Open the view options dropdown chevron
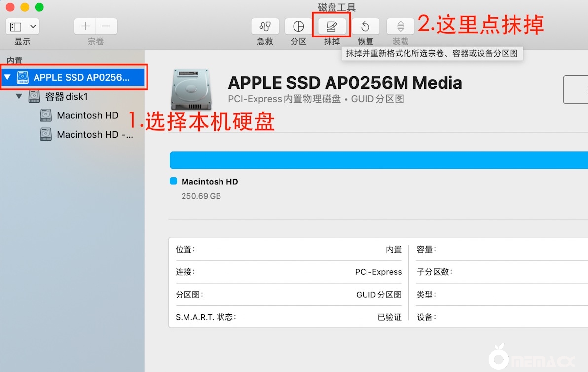Image resolution: width=588 pixels, height=372 pixels. click(33, 27)
